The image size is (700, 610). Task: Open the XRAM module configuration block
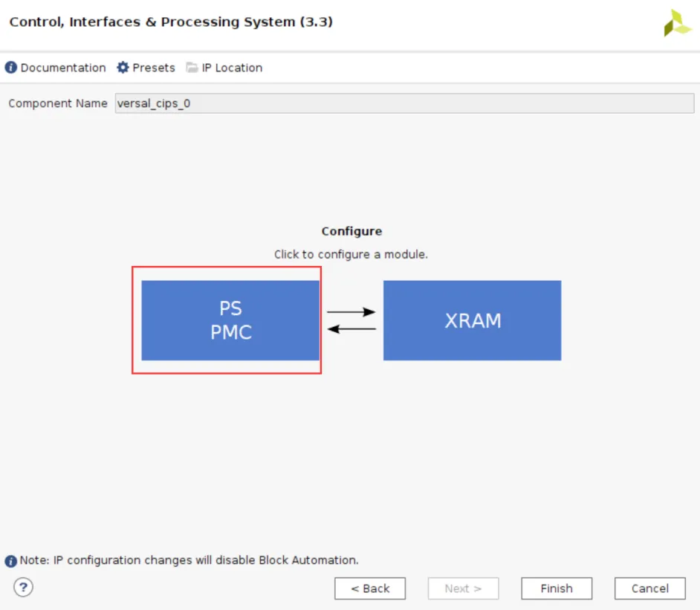pyautogui.click(x=472, y=320)
